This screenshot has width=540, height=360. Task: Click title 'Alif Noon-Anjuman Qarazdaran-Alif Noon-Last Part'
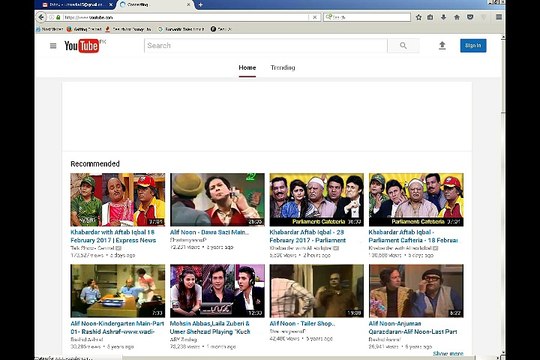[413, 328]
